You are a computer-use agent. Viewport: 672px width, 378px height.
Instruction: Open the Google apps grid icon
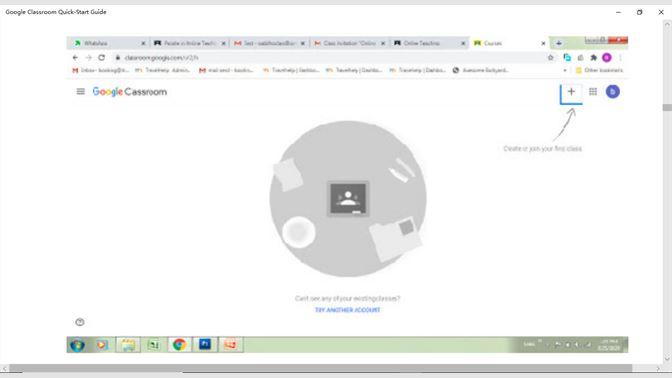coord(593,91)
